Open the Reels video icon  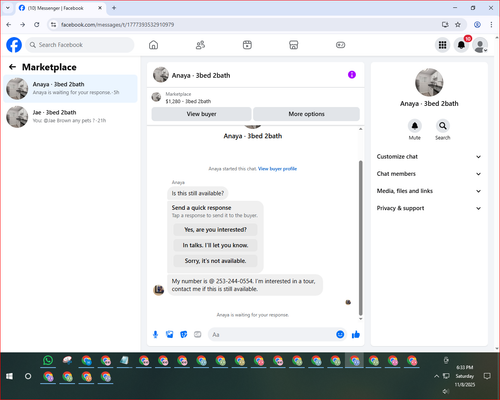click(x=247, y=45)
